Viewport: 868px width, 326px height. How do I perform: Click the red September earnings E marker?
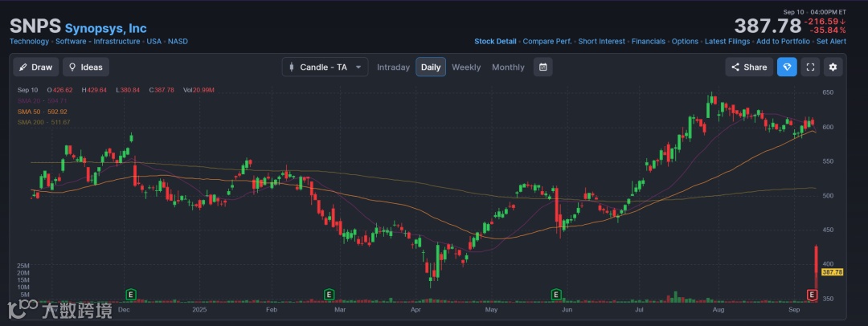pyautogui.click(x=812, y=295)
